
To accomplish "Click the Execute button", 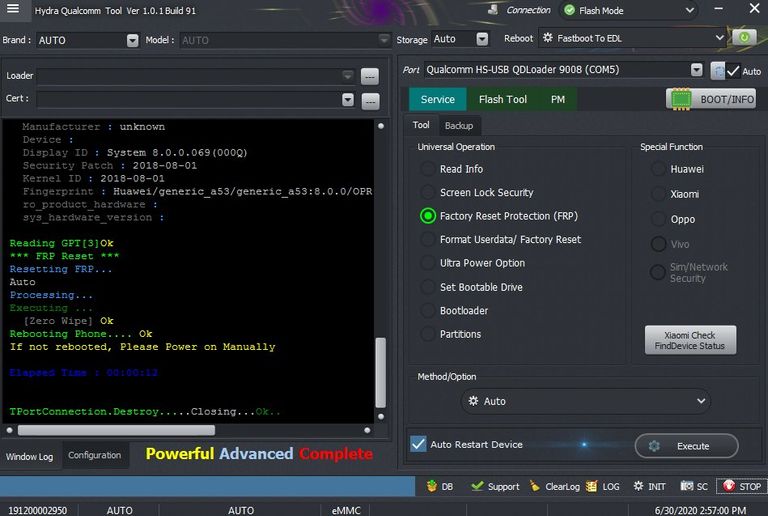I will [x=687, y=446].
